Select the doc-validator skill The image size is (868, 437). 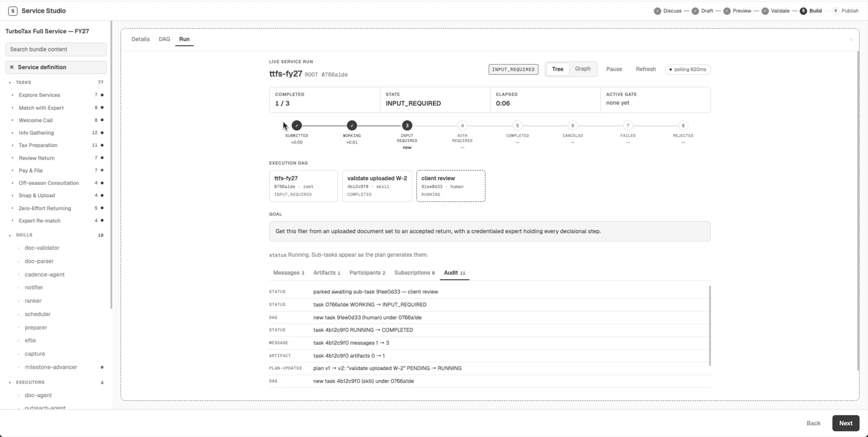click(x=42, y=248)
